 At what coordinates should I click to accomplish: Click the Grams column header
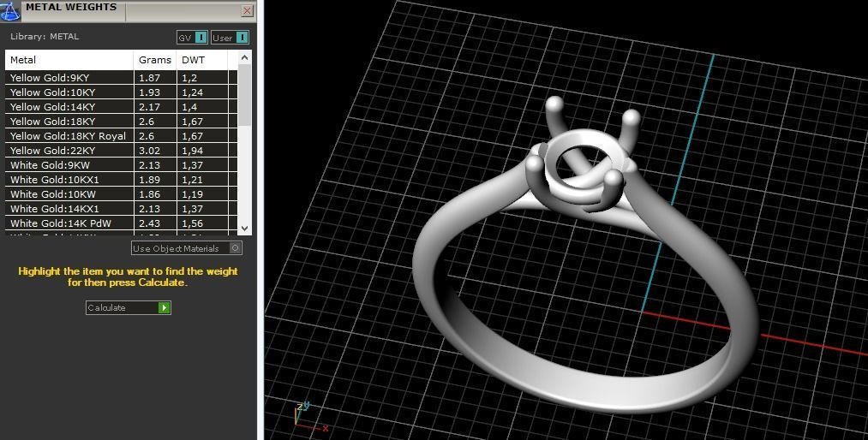click(x=155, y=60)
